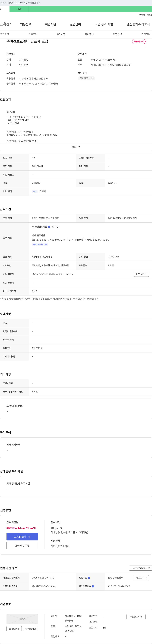Click the 근무시간 협의가능 tag
152x644 pixels.
pos(40,244)
